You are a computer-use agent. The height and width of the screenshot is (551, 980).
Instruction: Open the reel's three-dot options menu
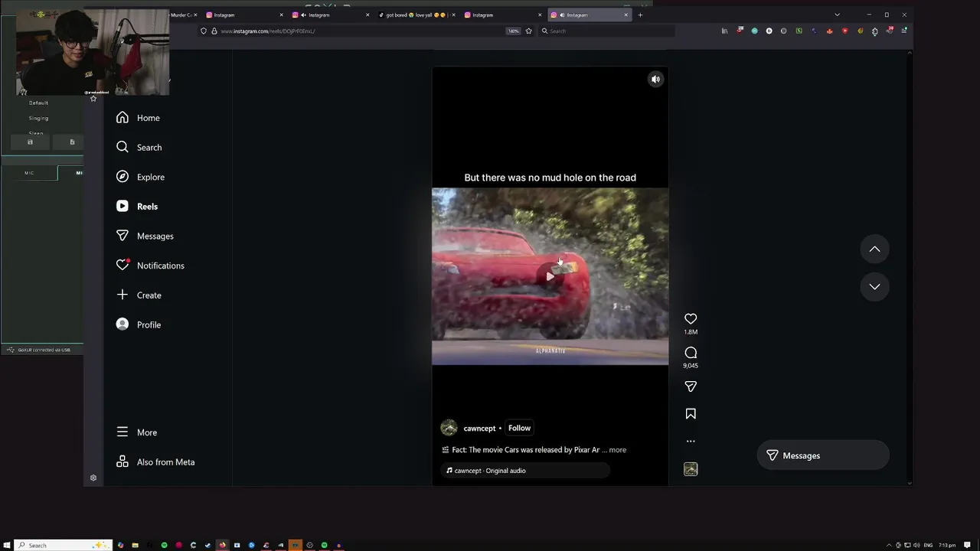691,442
